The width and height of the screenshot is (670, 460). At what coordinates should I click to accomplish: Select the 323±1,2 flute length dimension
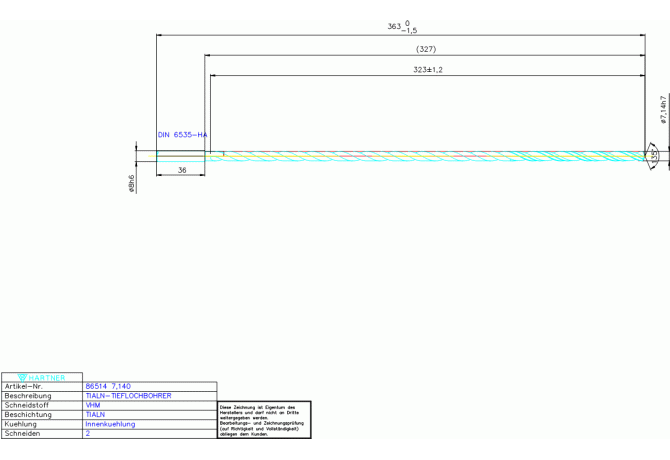(427, 70)
